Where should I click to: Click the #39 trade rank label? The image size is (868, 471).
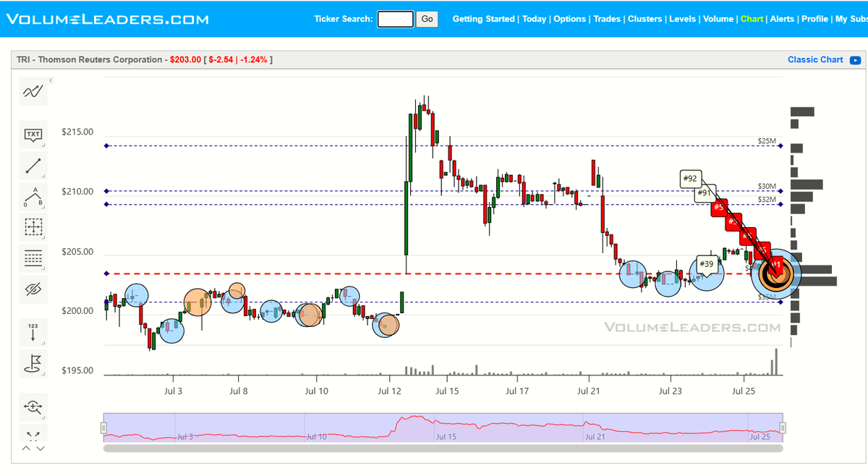(707, 264)
